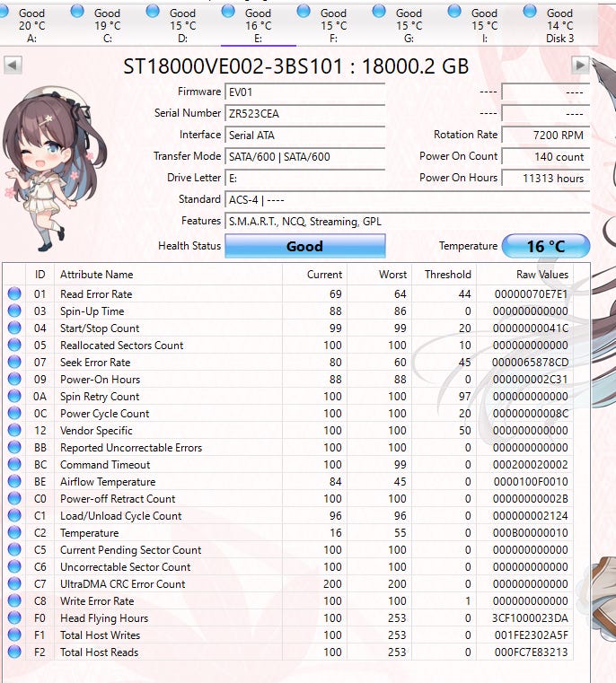616x683 pixels.
Task: Select the E: drive tab
Action: tap(258, 24)
